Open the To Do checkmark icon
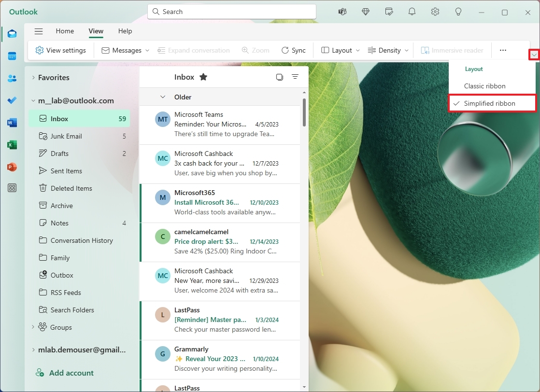Screen dimensions: 540x392 click(x=12, y=100)
